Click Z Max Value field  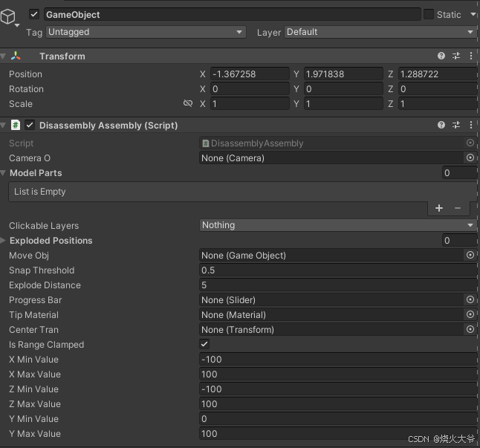coord(338,404)
